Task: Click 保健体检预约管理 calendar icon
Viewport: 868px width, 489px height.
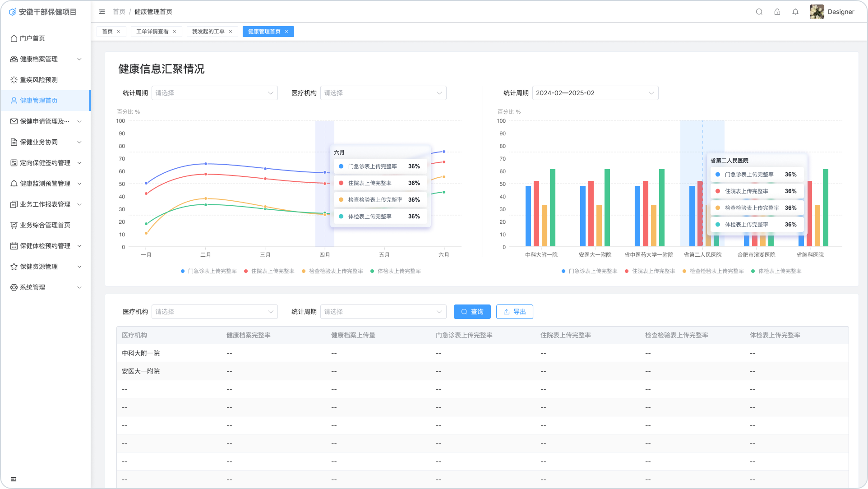Action: [14, 246]
